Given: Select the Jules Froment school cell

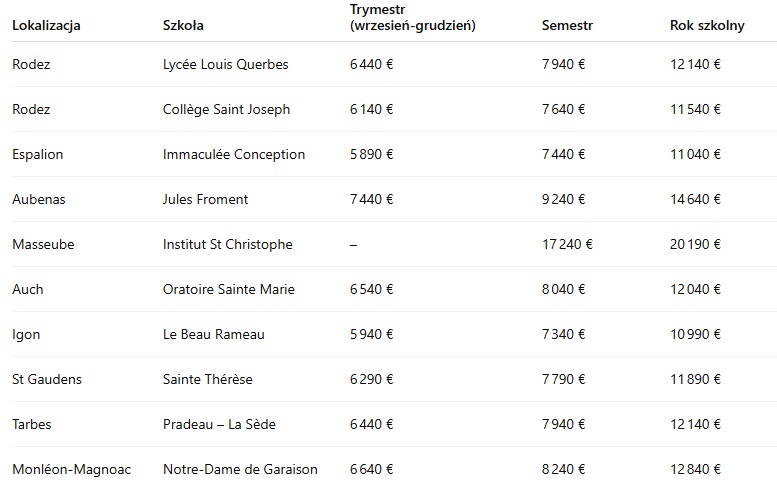Looking at the screenshot, I should pyautogui.click(x=205, y=200).
